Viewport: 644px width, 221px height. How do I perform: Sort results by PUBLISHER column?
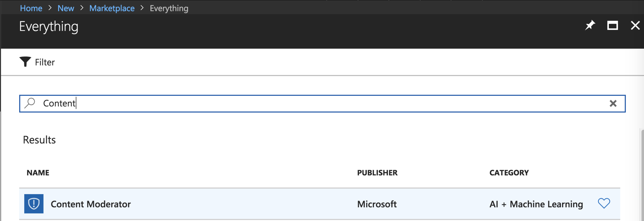click(377, 173)
